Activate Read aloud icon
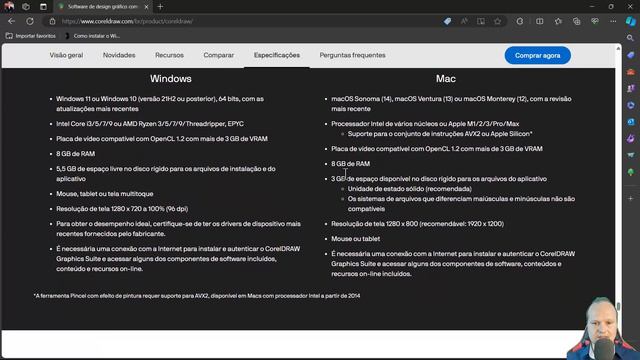 tap(464, 21)
